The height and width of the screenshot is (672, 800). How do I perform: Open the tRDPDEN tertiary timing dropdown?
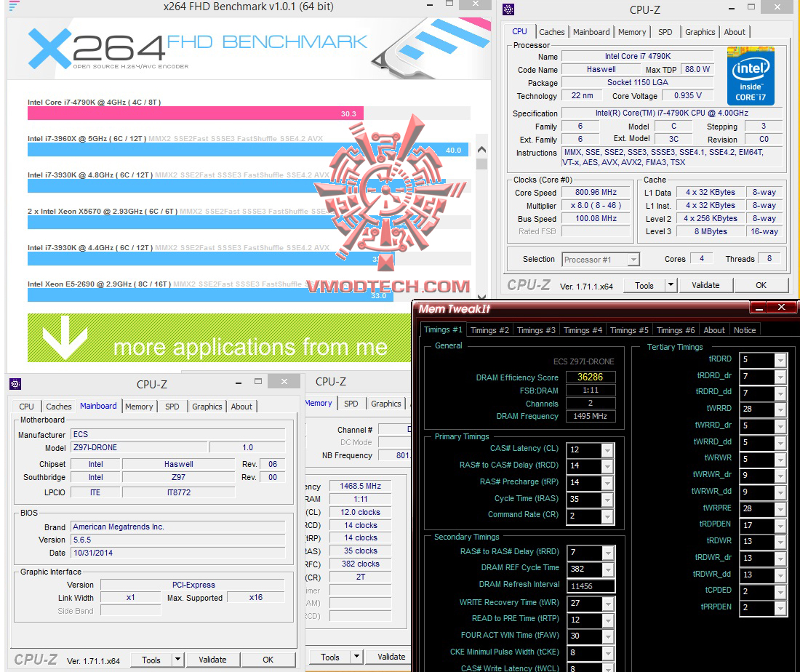[x=780, y=526]
